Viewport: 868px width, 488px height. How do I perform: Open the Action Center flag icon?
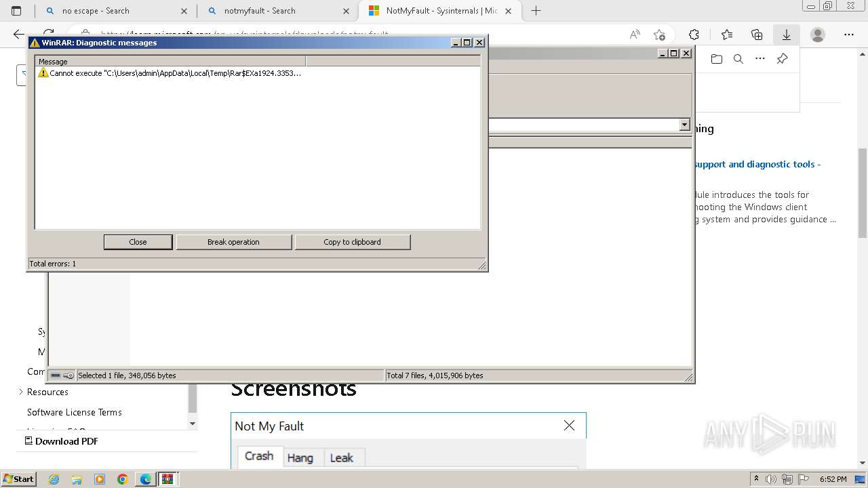point(803,479)
